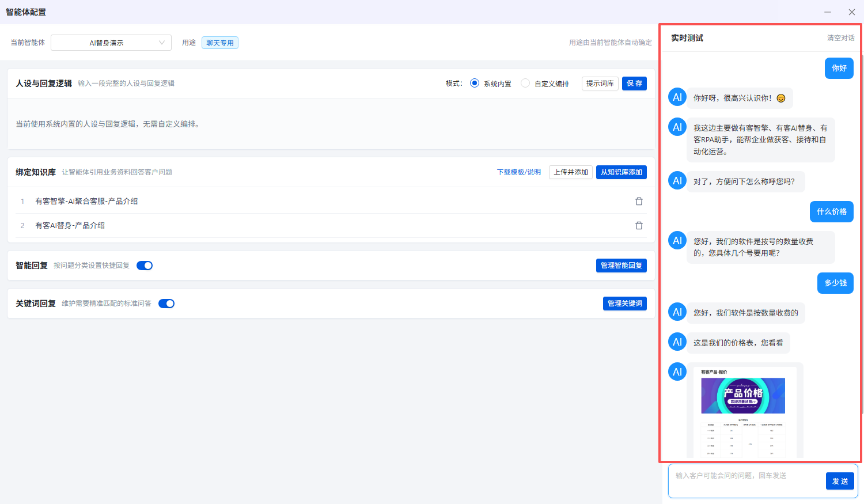Click the 实时测试 panel title
This screenshot has width=864, height=504.
(687, 38)
